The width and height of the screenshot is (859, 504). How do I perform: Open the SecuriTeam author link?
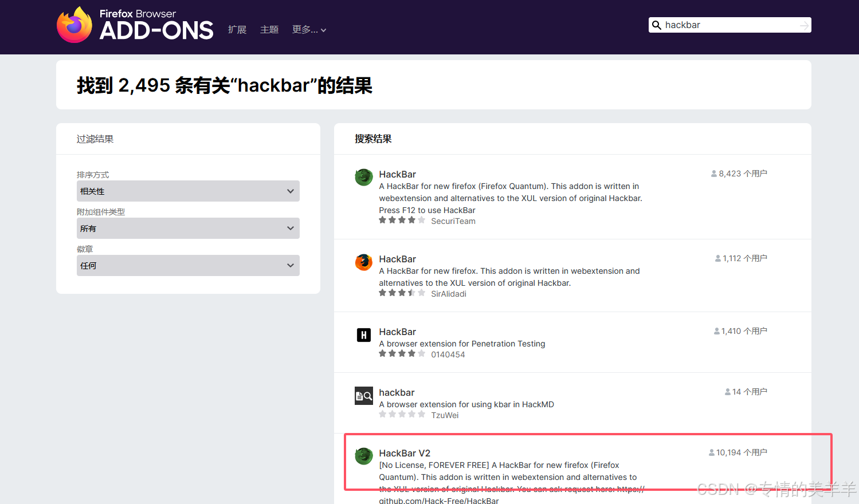click(x=453, y=221)
